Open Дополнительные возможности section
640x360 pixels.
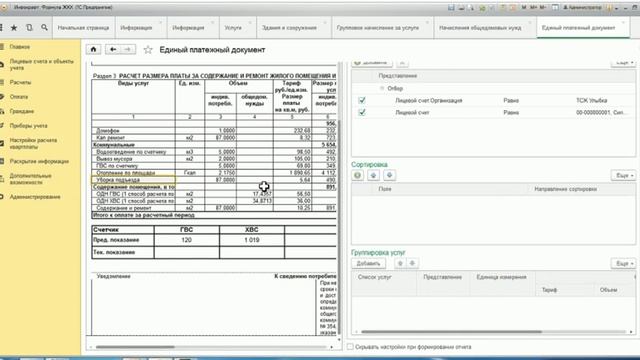click(30, 179)
